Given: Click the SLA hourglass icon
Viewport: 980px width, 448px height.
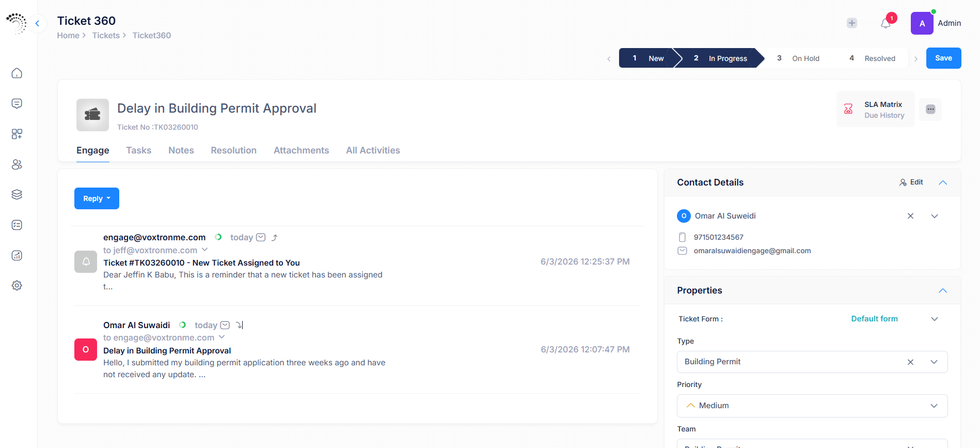Looking at the screenshot, I should click(x=848, y=109).
